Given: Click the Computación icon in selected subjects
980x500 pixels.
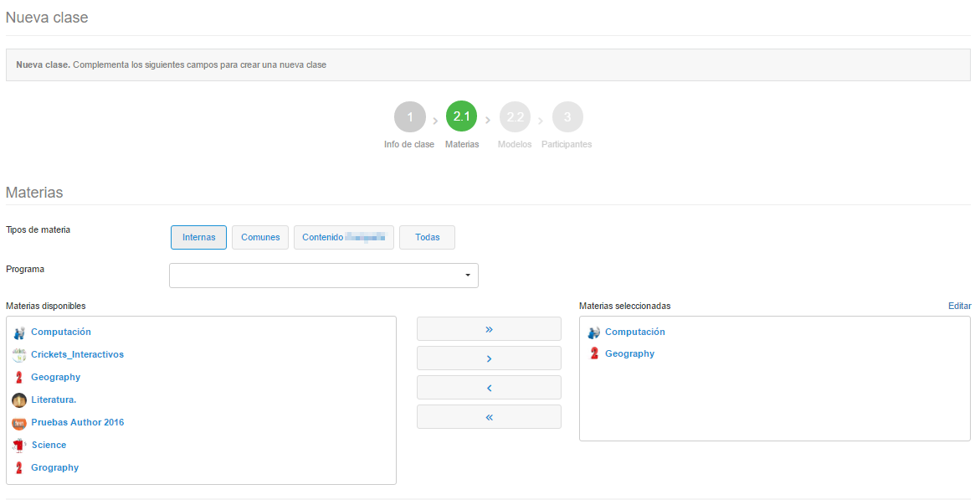Looking at the screenshot, I should point(594,332).
